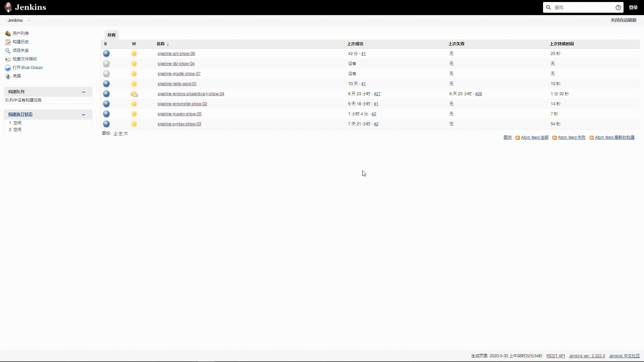The image size is (644, 362).
Task: Open 构建历史 in the sidebar
Action: point(21,42)
